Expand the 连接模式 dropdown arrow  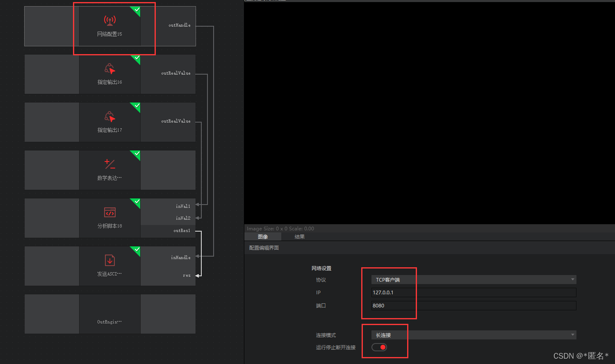(x=572, y=335)
